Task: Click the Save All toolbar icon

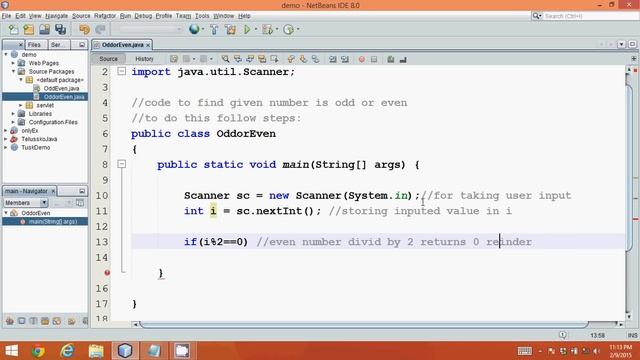Action: tap(60, 29)
